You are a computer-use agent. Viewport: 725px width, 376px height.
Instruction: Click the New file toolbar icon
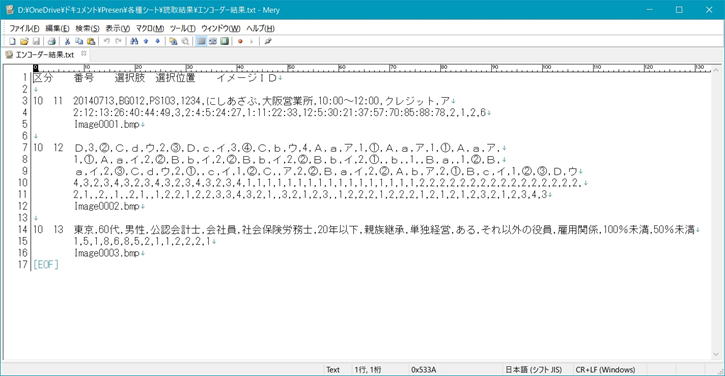12,41
